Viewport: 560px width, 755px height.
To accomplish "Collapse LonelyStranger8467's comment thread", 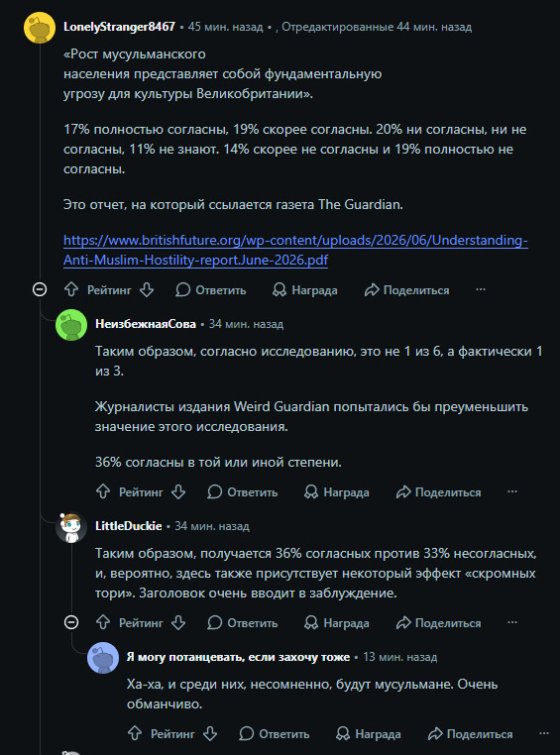I will pos(40,290).
